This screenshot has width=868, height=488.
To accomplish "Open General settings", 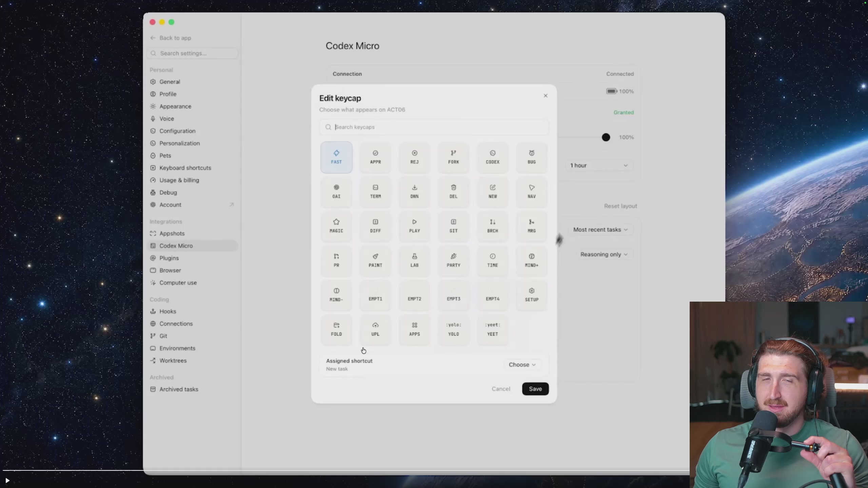I will 193,82.
